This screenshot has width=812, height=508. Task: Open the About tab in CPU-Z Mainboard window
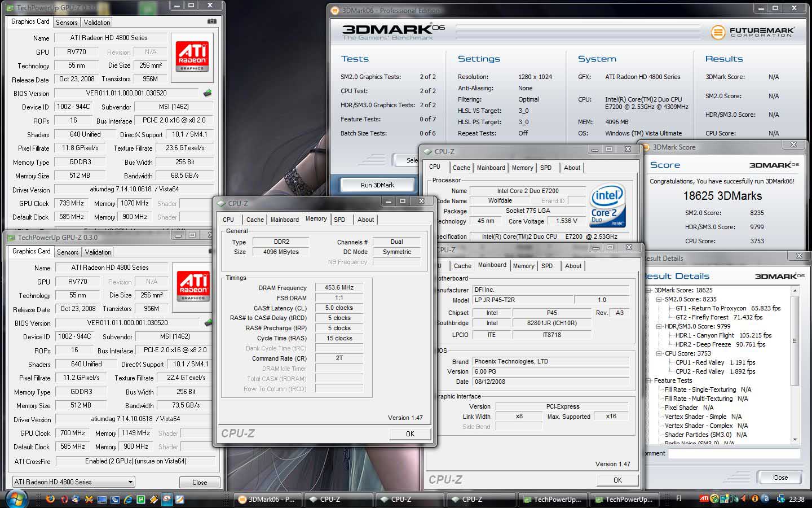(573, 266)
